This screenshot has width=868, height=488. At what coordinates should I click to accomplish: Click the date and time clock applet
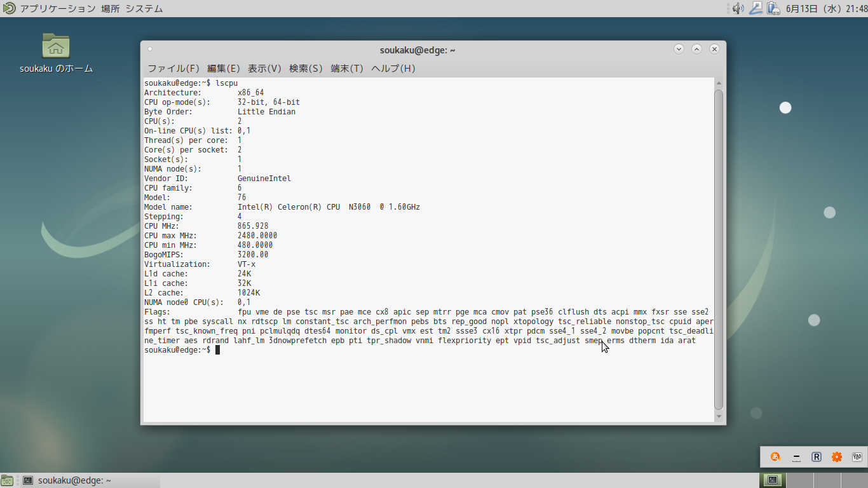coord(826,9)
